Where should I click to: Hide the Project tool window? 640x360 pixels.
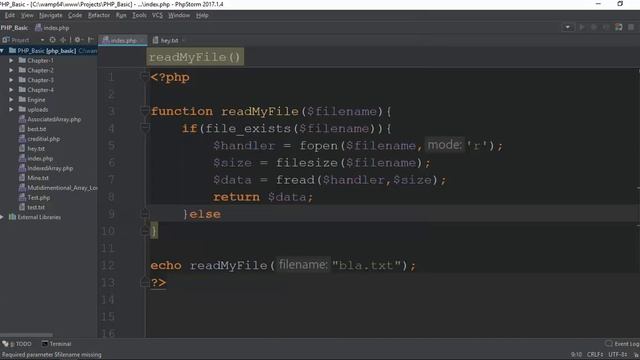coord(91,40)
